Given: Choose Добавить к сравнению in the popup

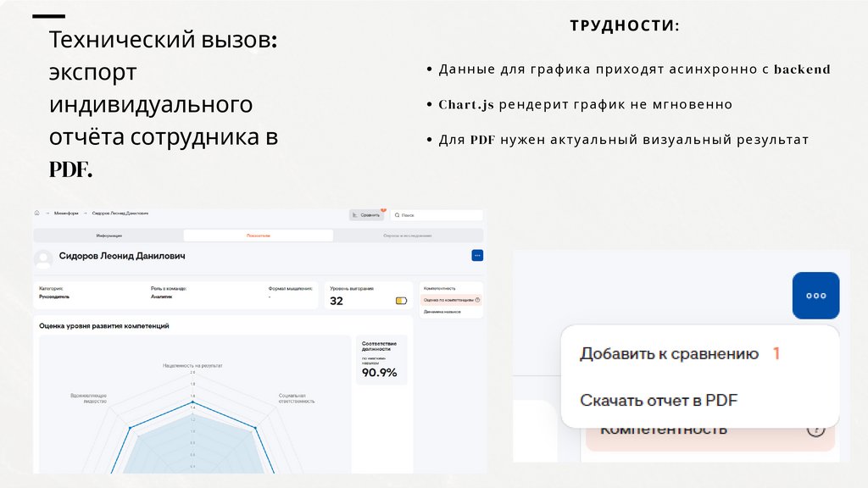Looking at the screenshot, I should click(670, 353).
